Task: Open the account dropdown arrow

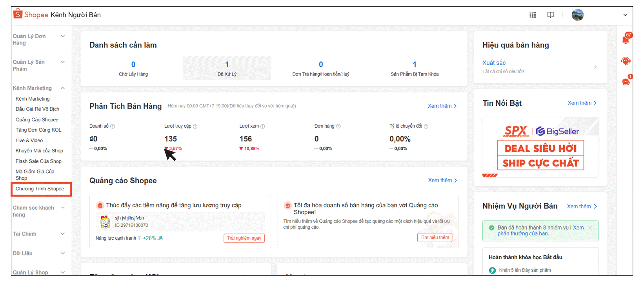Action: pyautogui.click(x=625, y=15)
